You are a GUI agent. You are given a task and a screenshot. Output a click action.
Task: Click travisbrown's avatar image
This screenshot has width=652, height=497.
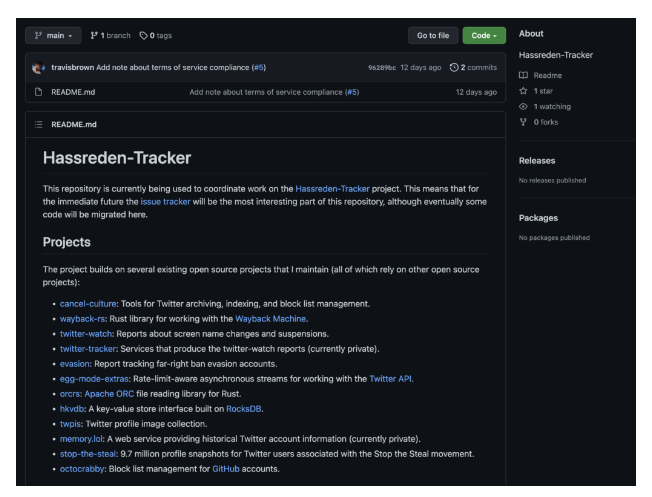pyautogui.click(x=38, y=67)
